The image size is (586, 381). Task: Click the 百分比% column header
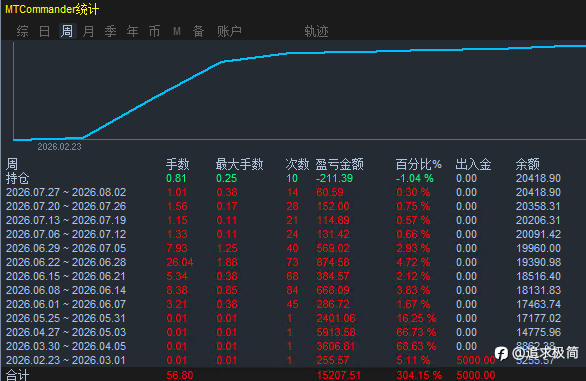(419, 164)
